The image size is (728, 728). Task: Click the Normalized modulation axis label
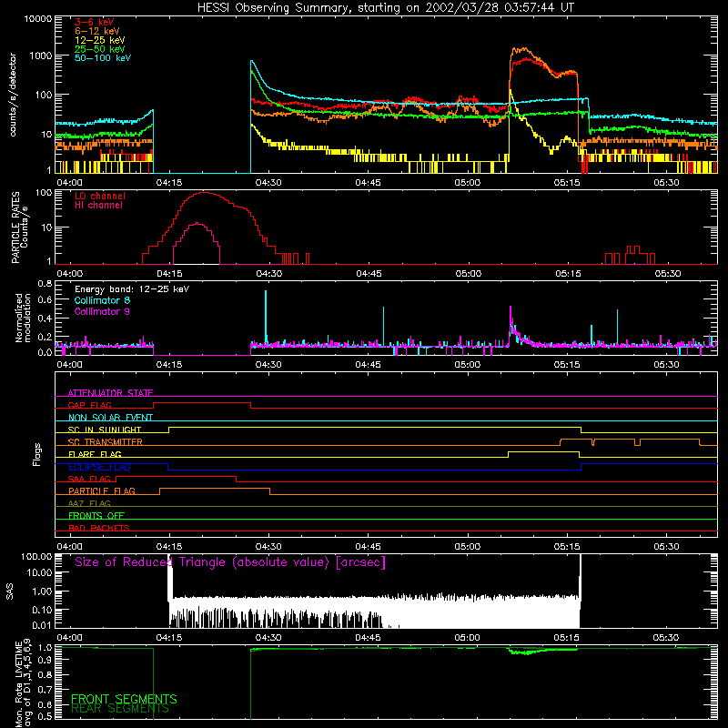23,318
